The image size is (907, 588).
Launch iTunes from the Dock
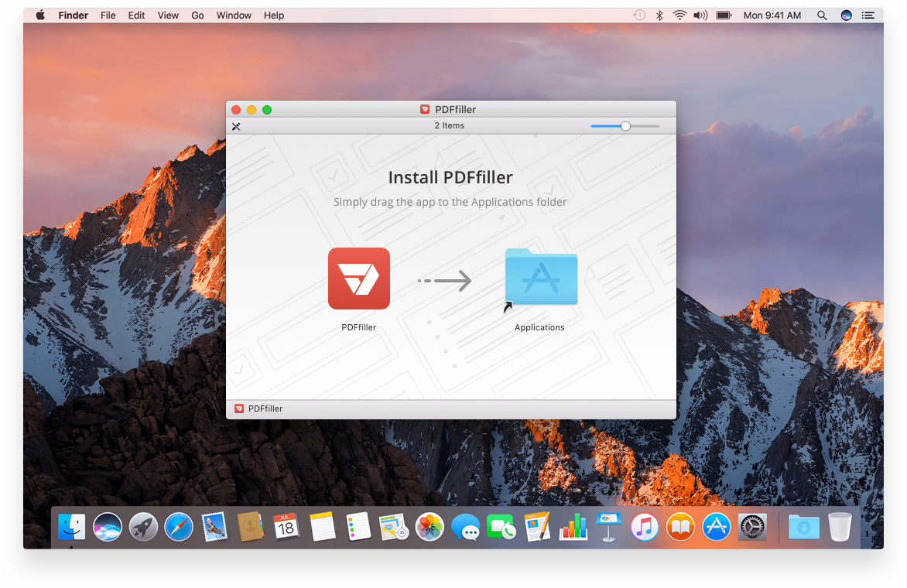click(645, 527)
